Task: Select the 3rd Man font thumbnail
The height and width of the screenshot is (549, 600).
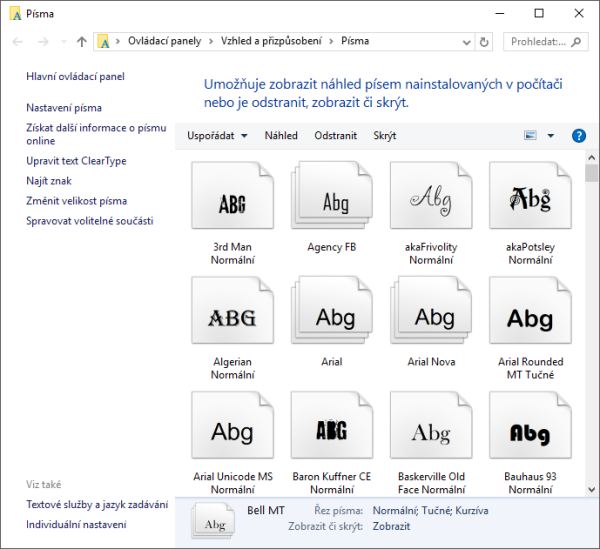Action: (233, 195)
